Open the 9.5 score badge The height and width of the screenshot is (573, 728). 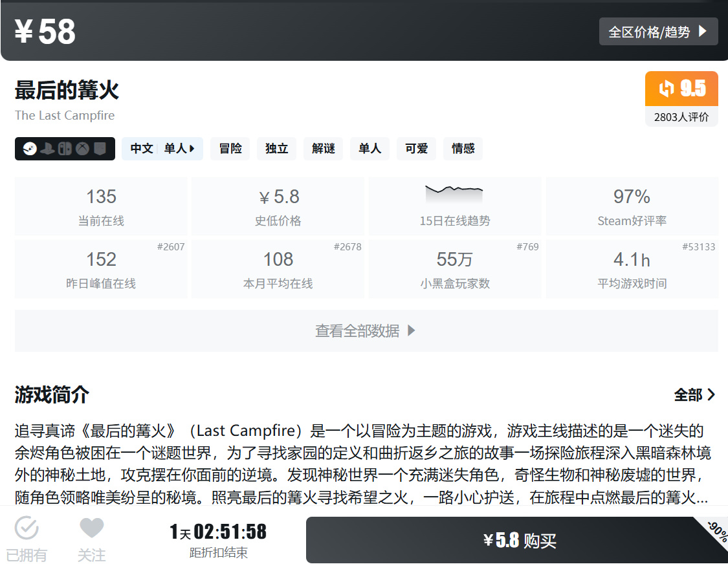pyautogui.click(x=681, y=89)
